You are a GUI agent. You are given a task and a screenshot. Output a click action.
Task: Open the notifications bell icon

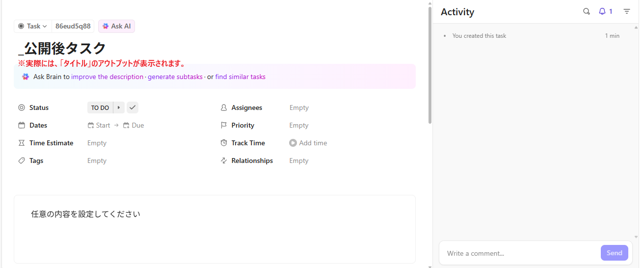pos(602,11)
